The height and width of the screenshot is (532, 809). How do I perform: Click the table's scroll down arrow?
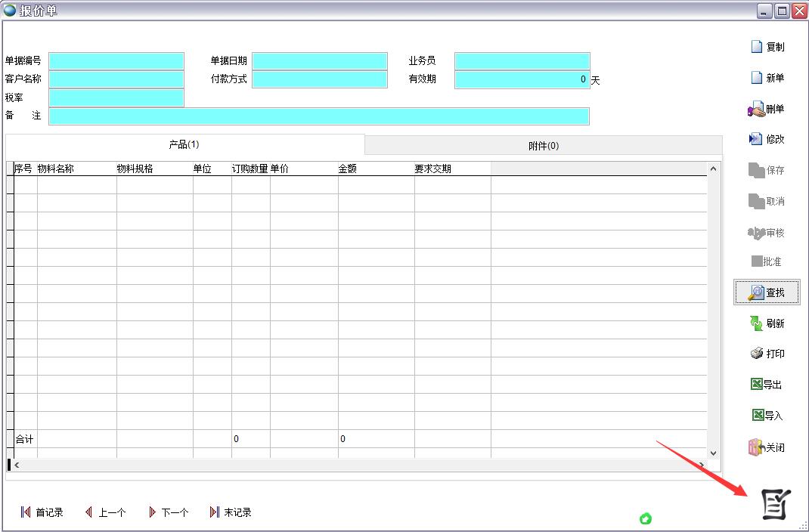(x=713, y=451)
